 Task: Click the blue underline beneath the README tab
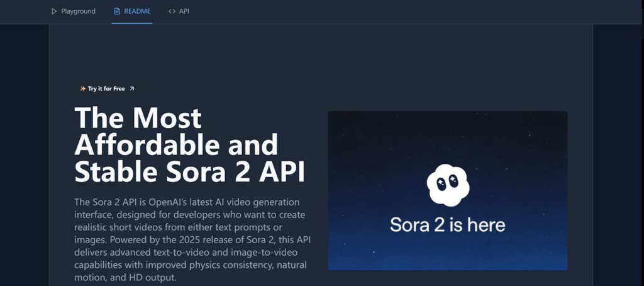132,23
